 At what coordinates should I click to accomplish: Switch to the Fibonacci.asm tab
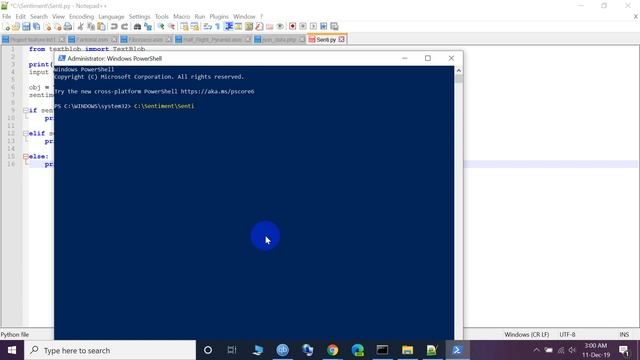[x=146, y=40]
